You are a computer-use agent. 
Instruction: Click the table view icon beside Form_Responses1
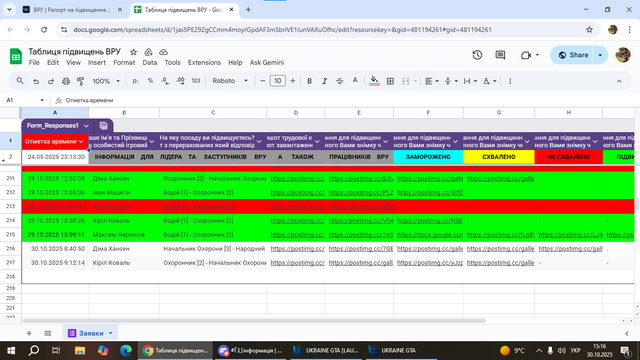[x=103, y=126]
